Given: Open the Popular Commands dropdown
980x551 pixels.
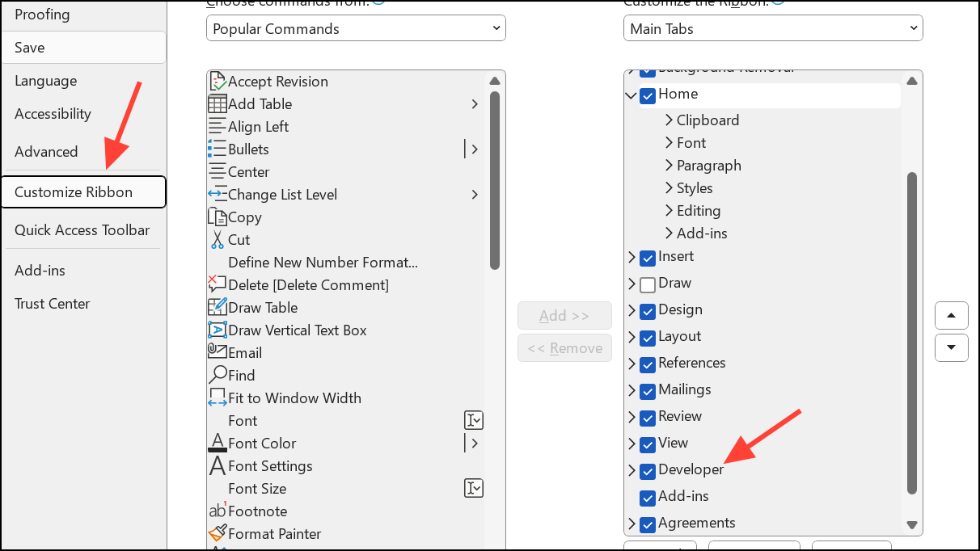Looking at the screenshot, I should pyautogui.click(x=356, y=27).
